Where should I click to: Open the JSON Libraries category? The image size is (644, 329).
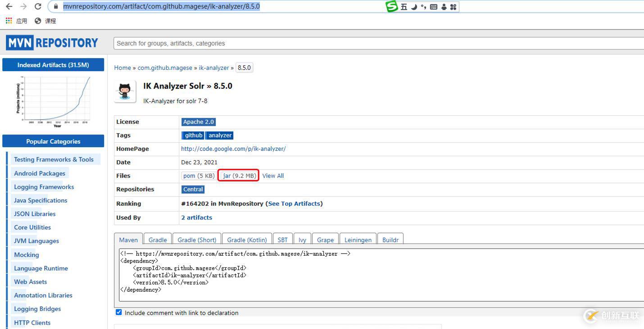coord(35,214)
